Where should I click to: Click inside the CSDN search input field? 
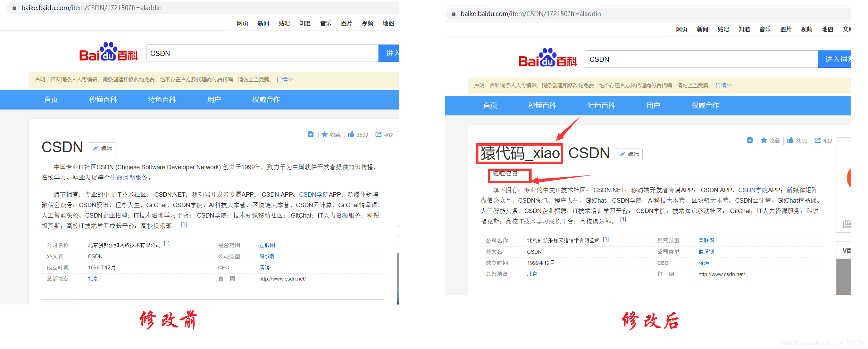click(x=260, y=53)
